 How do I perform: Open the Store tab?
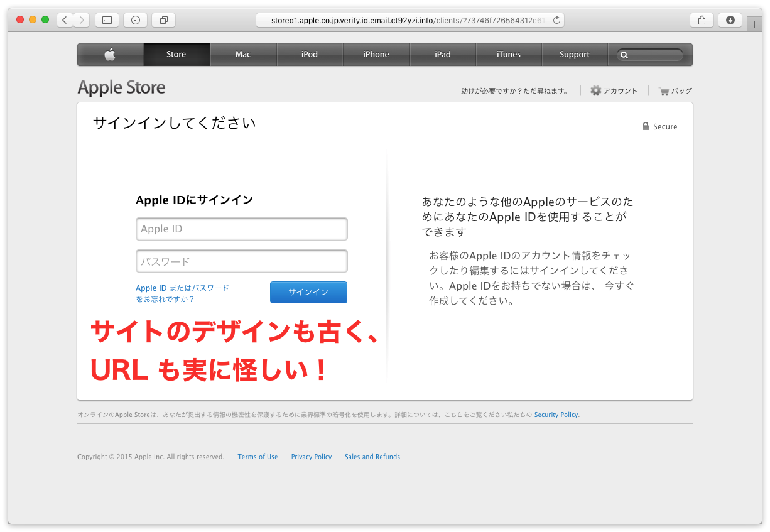tap(176, 55)
